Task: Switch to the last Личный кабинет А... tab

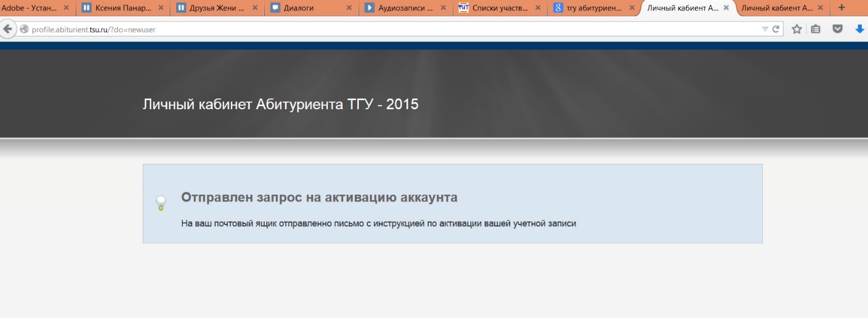Action: click(x=782, y=8)
